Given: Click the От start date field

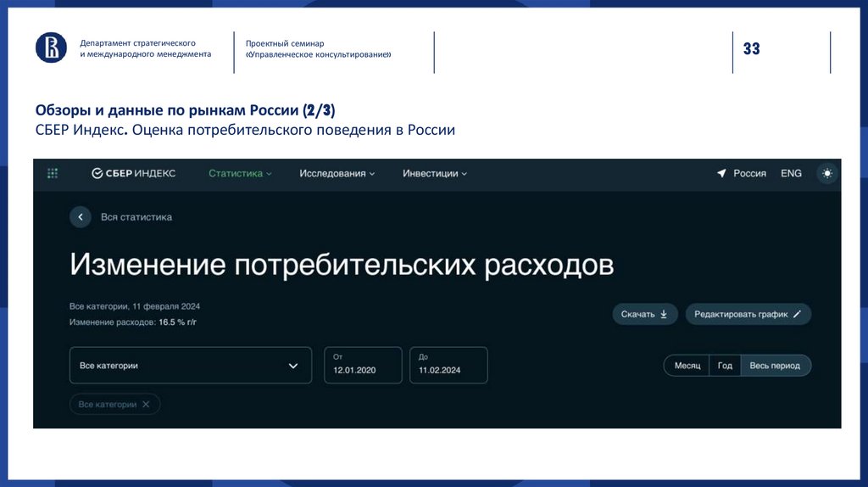Looking at the screenshot, I should tap(363, 365).
